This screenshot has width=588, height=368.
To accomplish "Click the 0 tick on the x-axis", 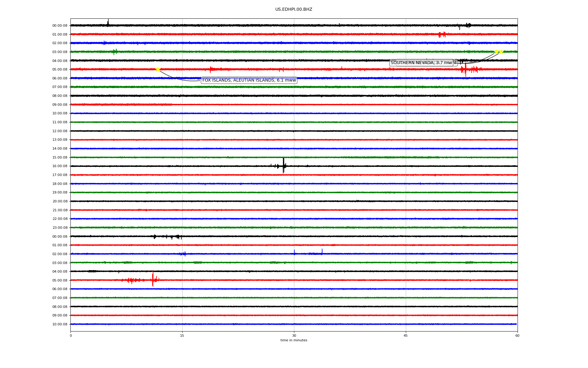I will point(71,335).
